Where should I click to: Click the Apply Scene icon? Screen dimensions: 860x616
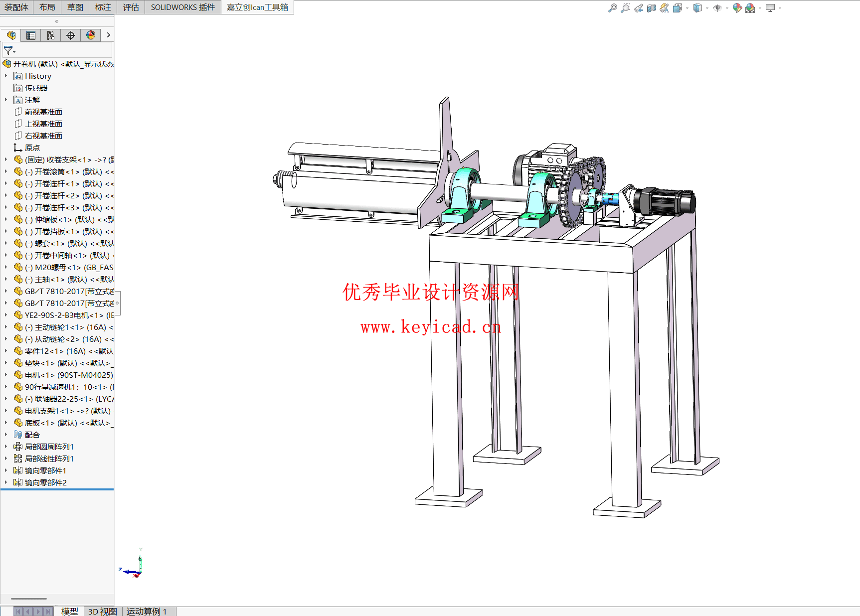750,8
